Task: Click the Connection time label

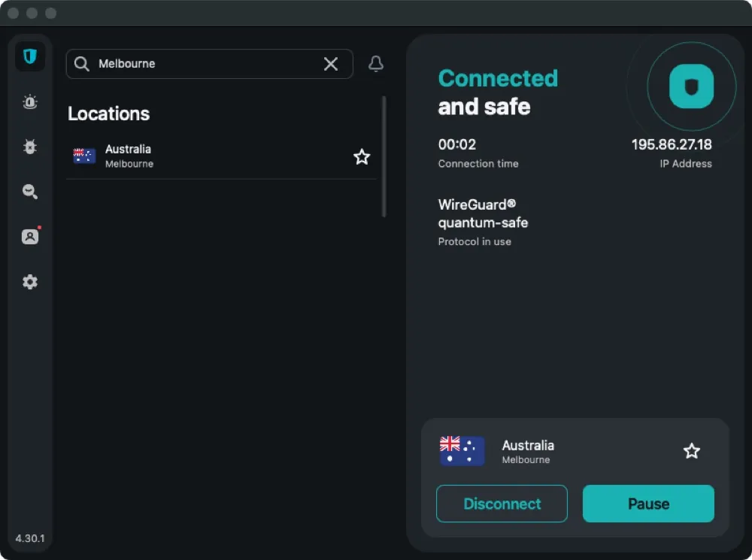Action: point(478,164)
